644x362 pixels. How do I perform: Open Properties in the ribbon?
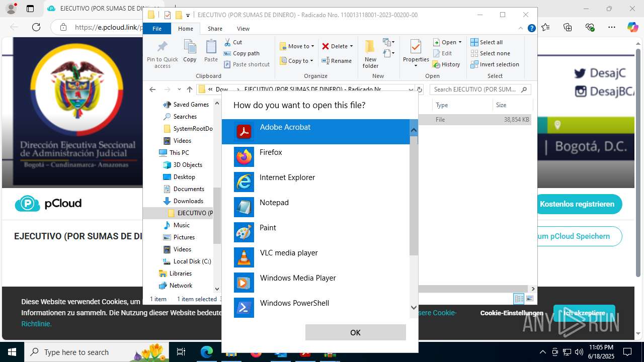[416, 54]
